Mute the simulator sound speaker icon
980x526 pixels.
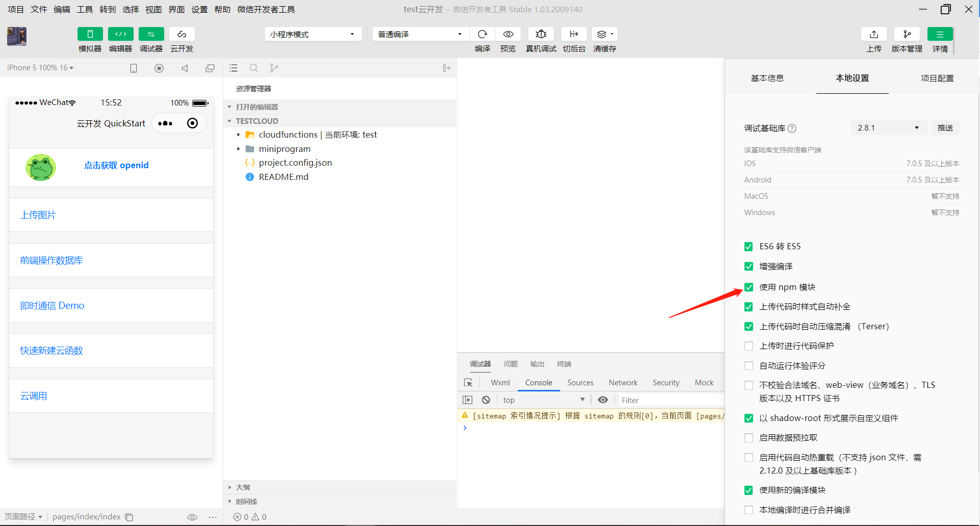click(185, 68)
